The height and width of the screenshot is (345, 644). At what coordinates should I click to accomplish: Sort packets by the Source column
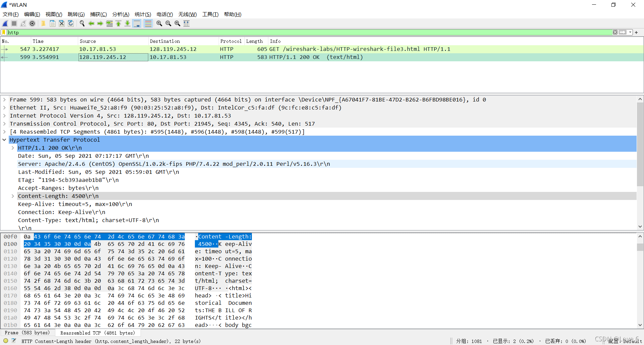point(113,41)
